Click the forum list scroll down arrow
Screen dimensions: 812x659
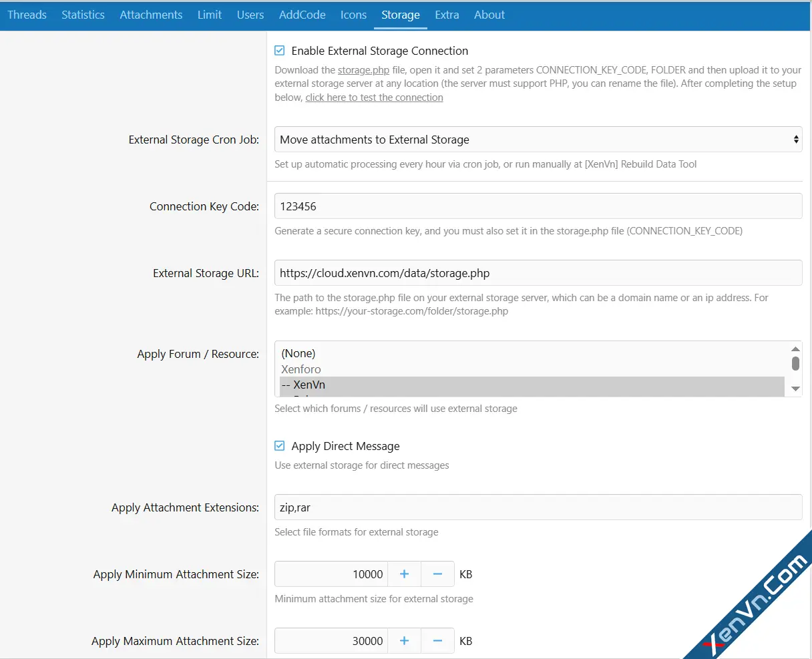(795, 389)
